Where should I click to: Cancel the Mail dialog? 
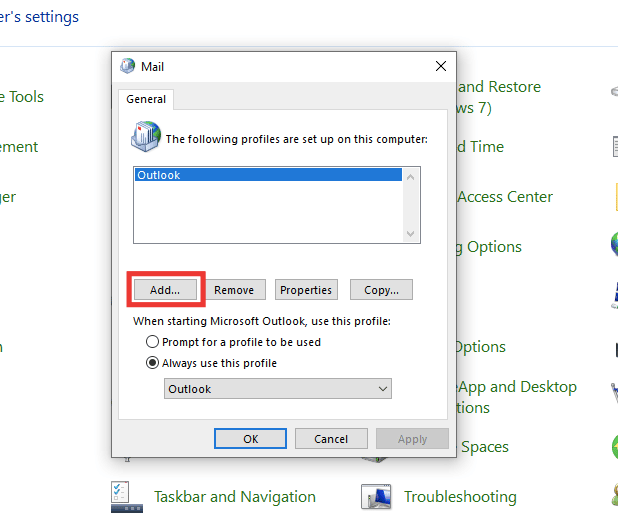pos(331,439)
